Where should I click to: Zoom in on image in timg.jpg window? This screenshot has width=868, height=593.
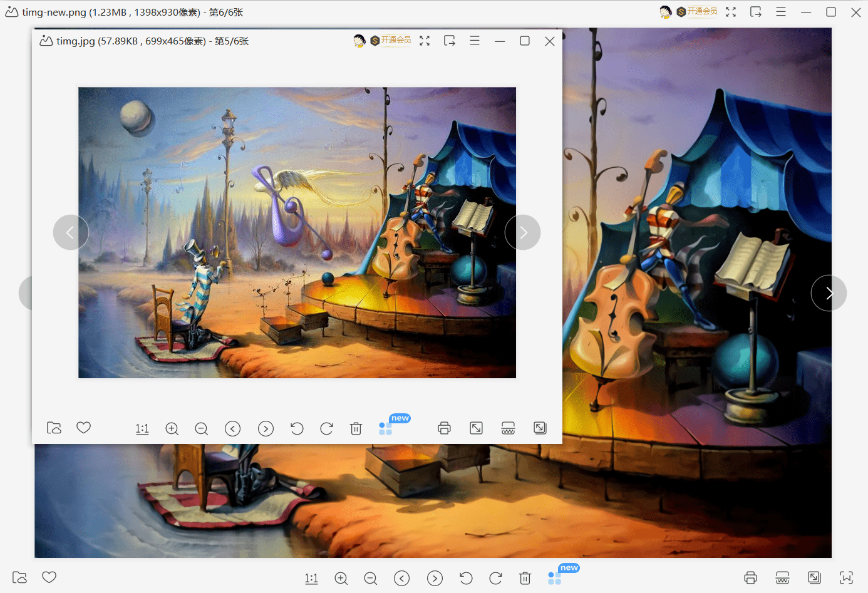172,429
